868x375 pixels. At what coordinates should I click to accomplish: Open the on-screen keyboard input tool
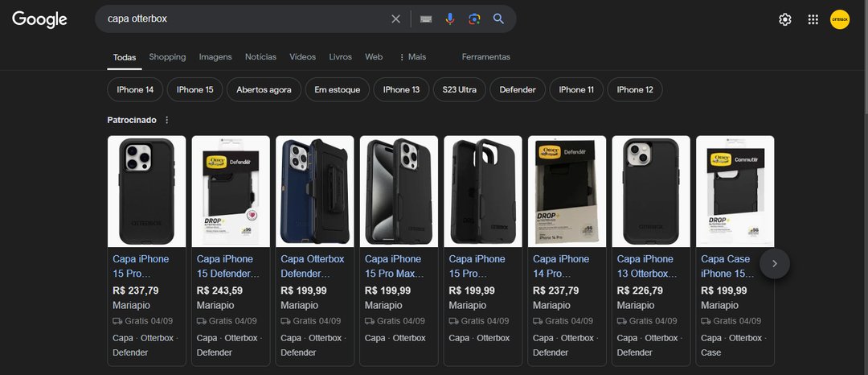click(x=426, y=19)
